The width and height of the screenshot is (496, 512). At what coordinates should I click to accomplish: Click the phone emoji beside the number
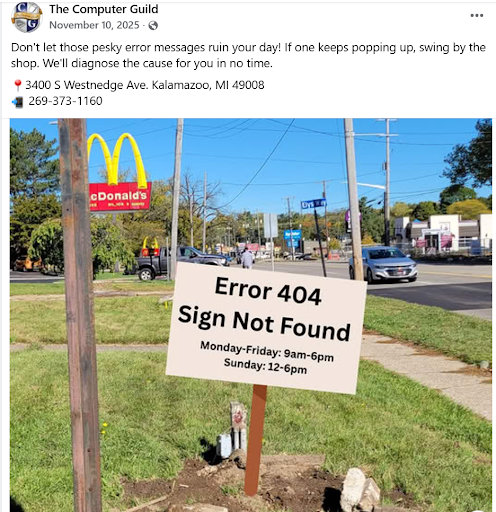tap(18, 102)
